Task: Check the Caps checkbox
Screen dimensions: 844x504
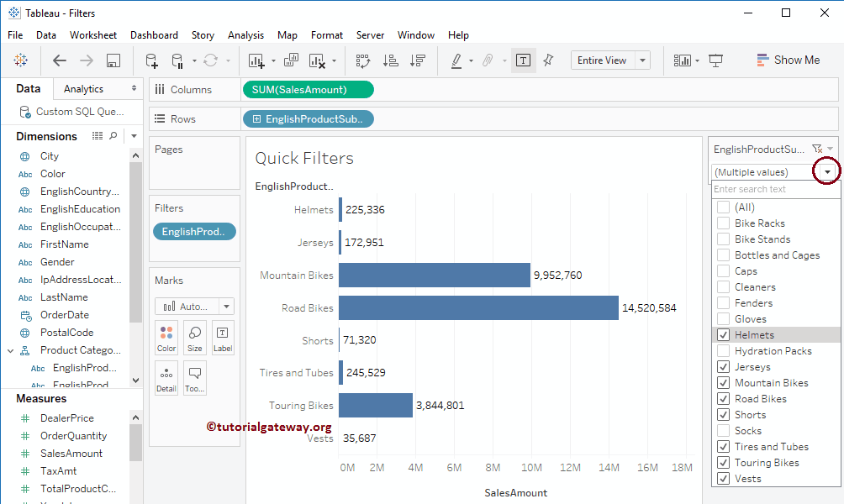Action: click(724, 271)
